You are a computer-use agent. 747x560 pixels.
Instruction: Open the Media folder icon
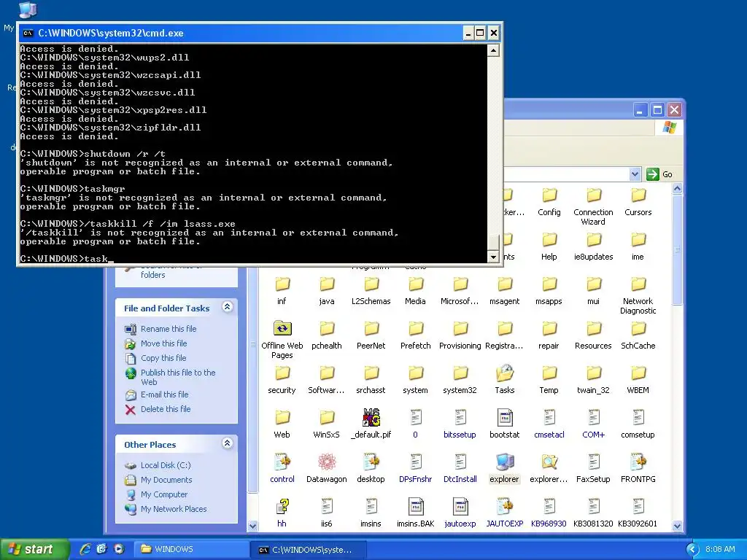point(415,284)
